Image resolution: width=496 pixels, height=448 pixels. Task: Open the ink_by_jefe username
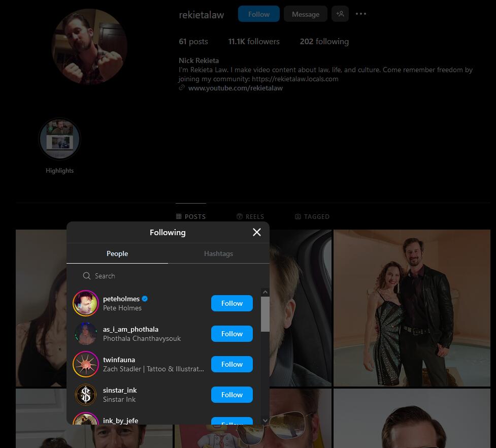pyautogui.click(x=120, y=421)
